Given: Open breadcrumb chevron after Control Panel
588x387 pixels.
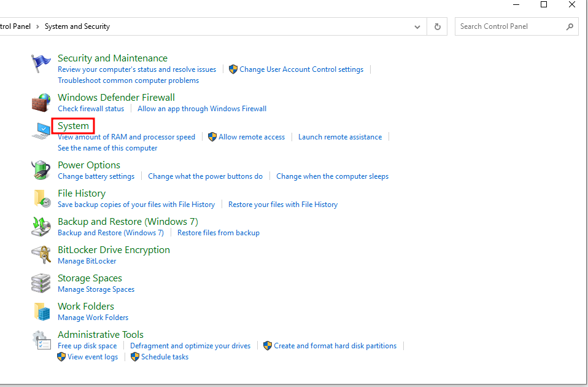Looking at the screenshot, I should click(37, 26).
